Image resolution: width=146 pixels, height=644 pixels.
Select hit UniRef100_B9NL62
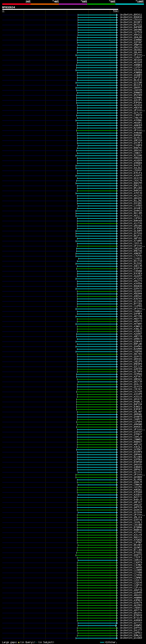click(131, 635)
